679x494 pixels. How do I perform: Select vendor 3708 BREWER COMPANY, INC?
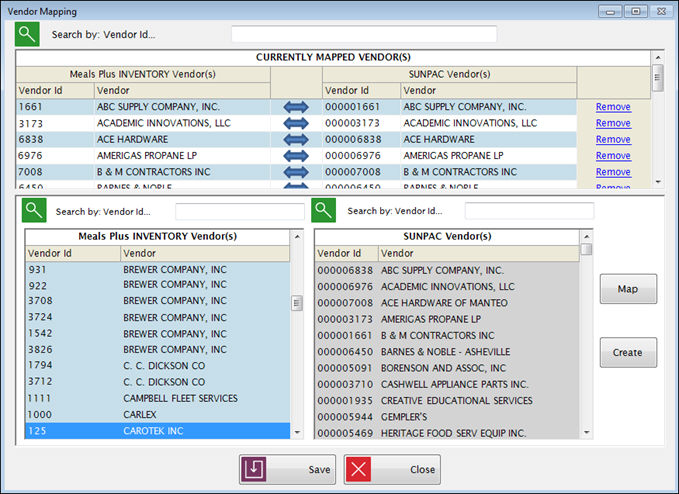[158, 301]
